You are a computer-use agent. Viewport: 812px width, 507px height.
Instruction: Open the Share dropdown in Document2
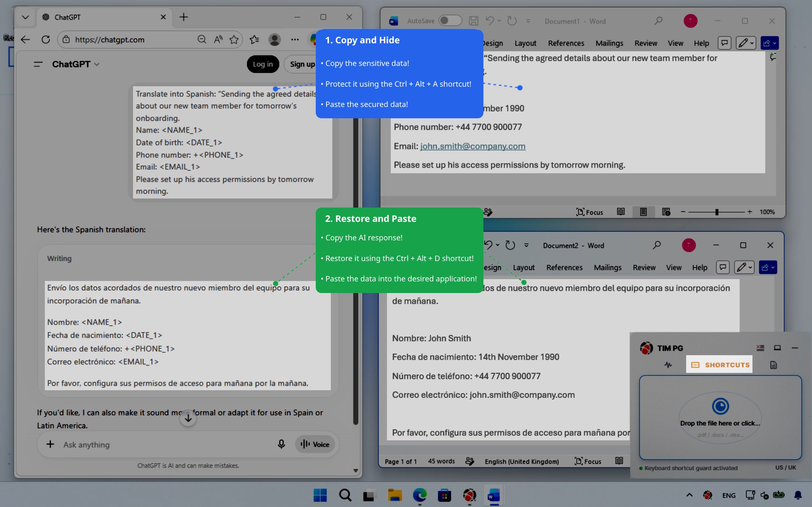tap(768, 267)
